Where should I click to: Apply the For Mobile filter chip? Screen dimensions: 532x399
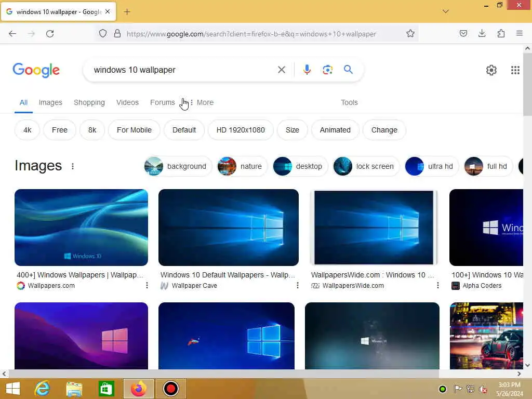point(134,130)
